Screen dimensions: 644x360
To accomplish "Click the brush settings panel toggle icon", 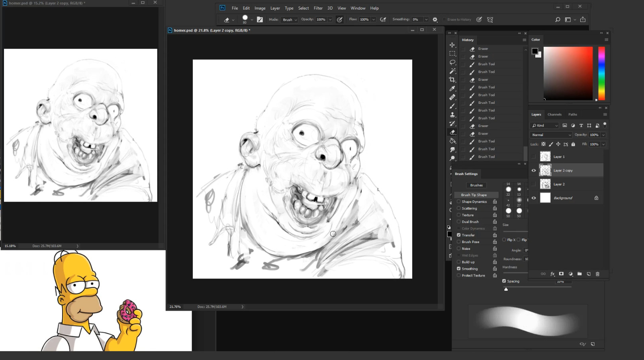I will [x=260, y=19].
